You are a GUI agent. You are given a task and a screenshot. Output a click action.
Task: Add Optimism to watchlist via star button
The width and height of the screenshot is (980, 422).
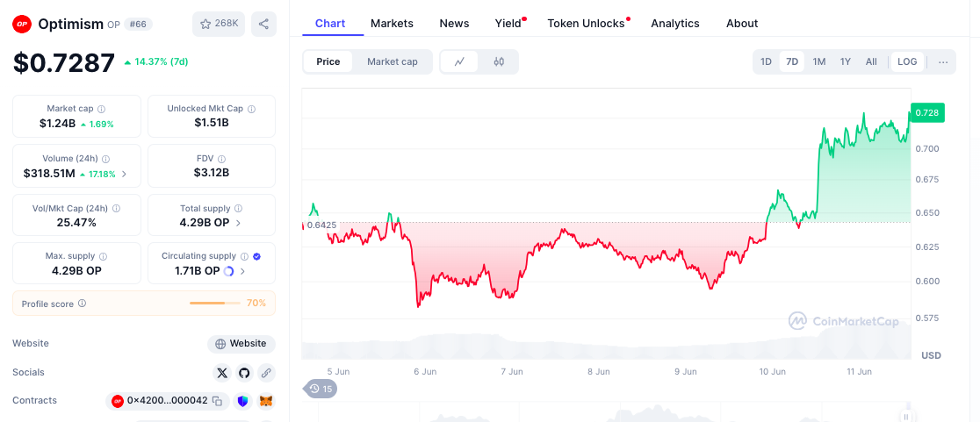(219, 24)
